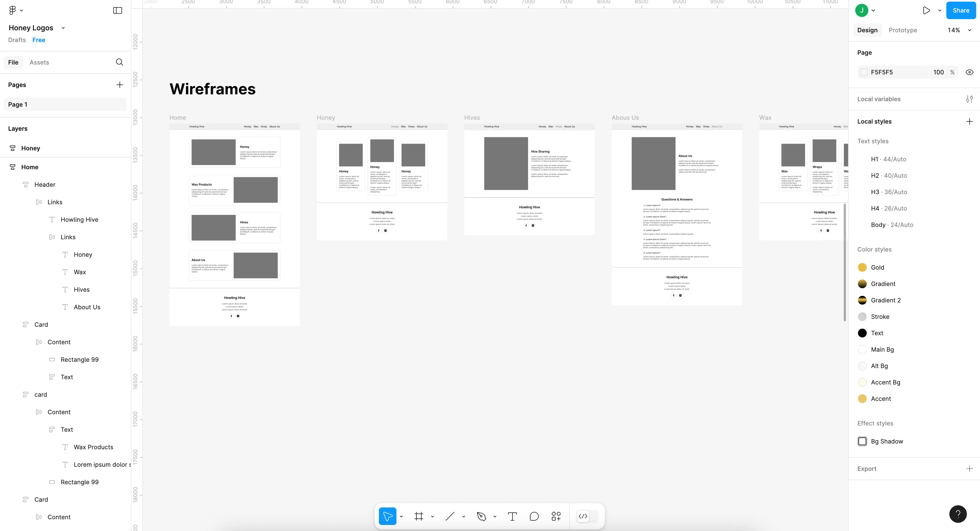980x531 pixels.
Task: Select lowercase card layer in tree
Action: point(41,395)
